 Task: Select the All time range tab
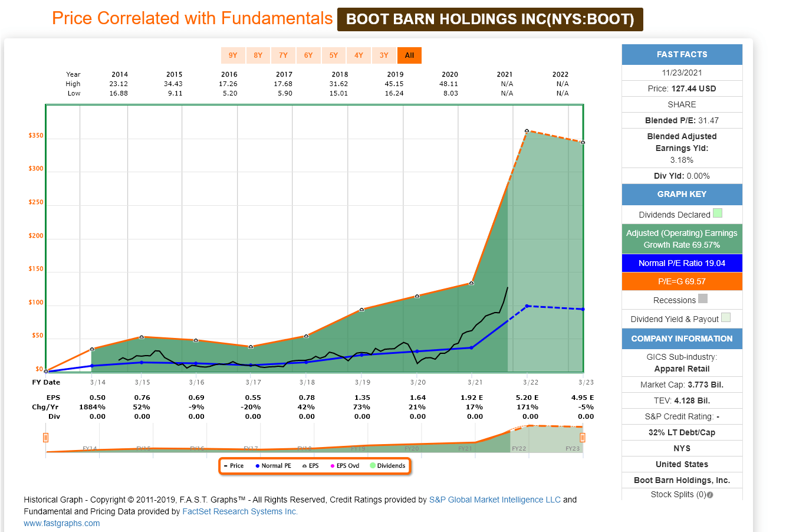(410, 55)
